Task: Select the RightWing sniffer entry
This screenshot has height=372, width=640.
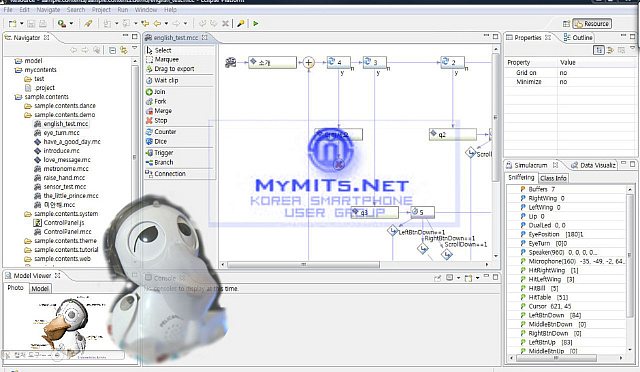Action: point(546,198)
